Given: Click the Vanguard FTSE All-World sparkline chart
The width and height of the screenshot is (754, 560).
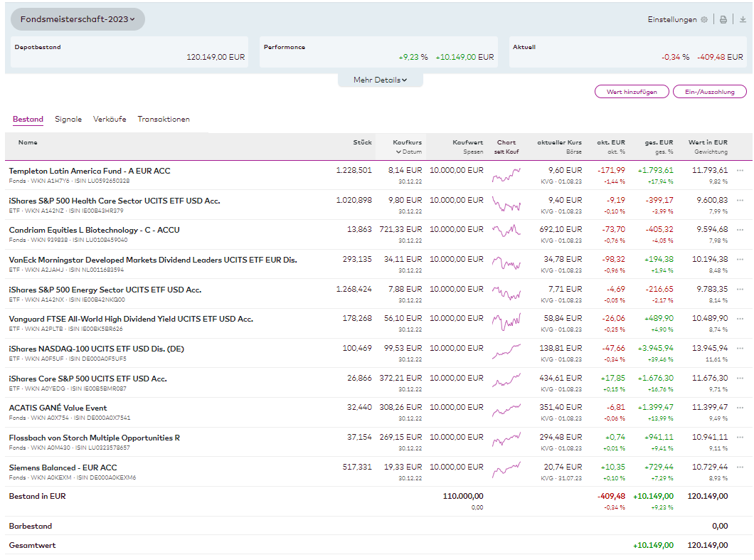Looking at the screenshot, I should tap(506, 323).
